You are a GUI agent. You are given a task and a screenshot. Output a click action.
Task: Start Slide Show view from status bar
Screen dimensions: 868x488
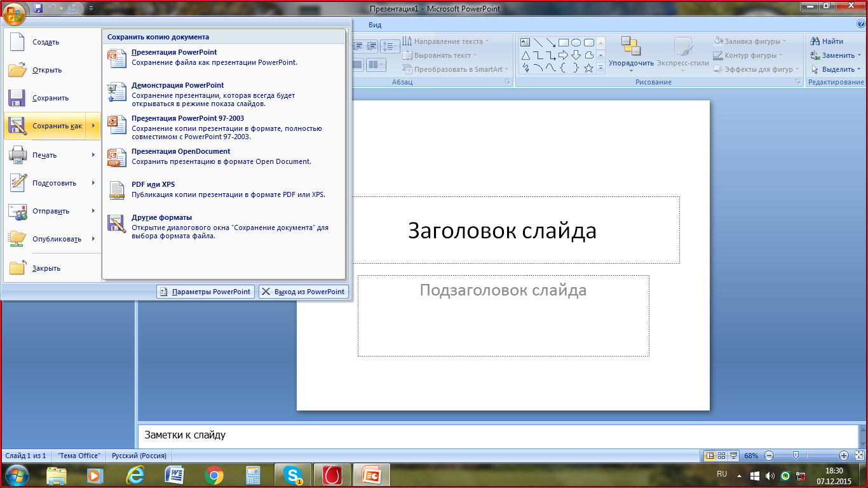[x=734, y=456]
